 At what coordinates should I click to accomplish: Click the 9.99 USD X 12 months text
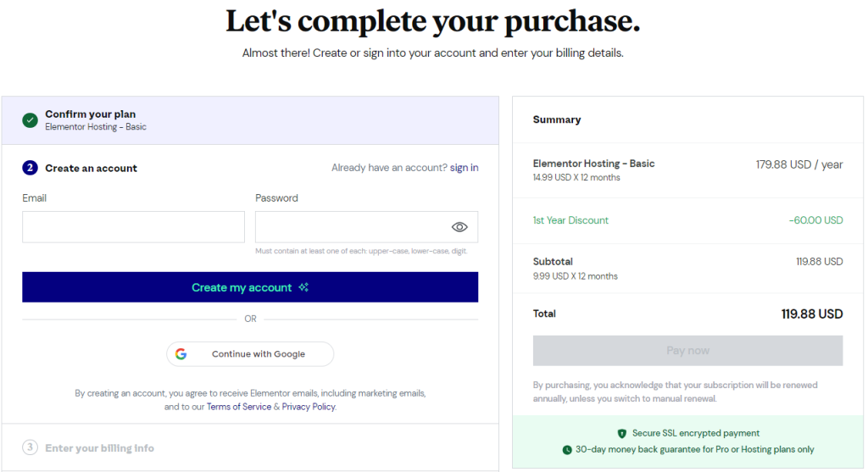pyautogui.click(x=576, y=276)
